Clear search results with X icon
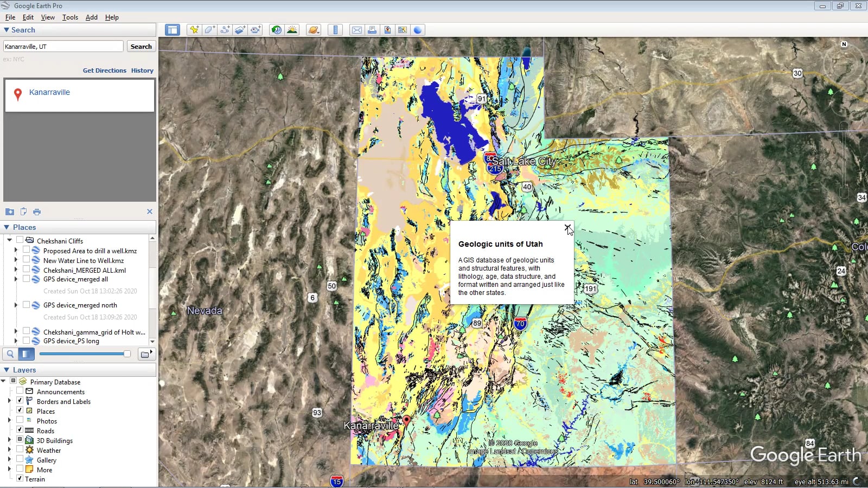 click(150, 211)
